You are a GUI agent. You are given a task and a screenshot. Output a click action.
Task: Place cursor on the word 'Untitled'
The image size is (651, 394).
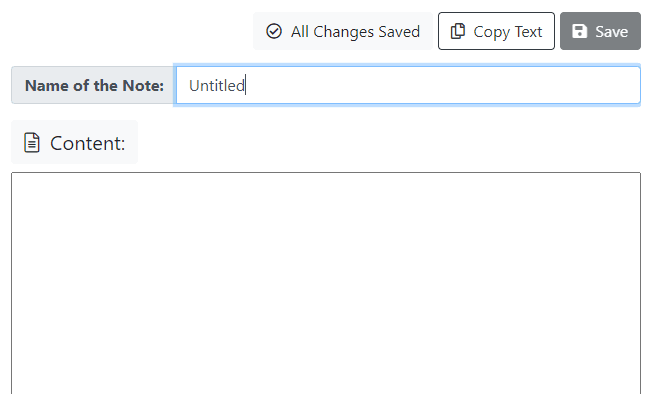click(217, 86)
